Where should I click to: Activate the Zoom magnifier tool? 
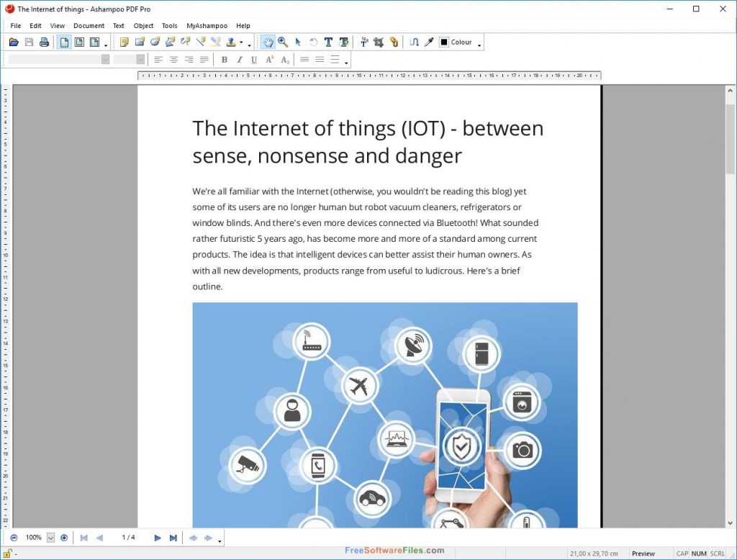[x=283, y=42]
